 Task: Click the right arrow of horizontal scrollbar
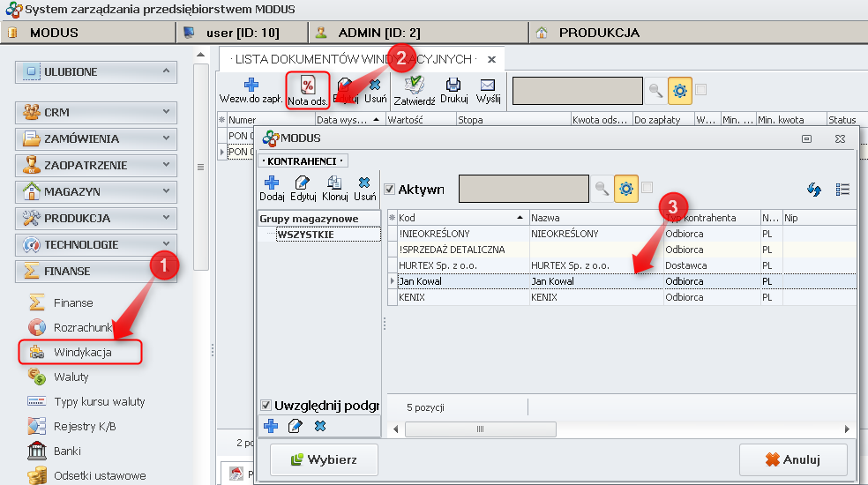(847, 429)
